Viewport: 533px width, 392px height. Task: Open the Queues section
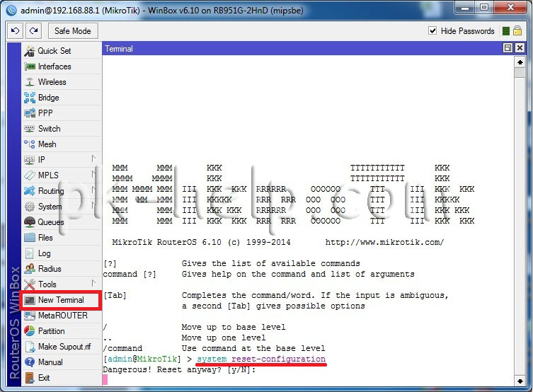click(50, 222)
